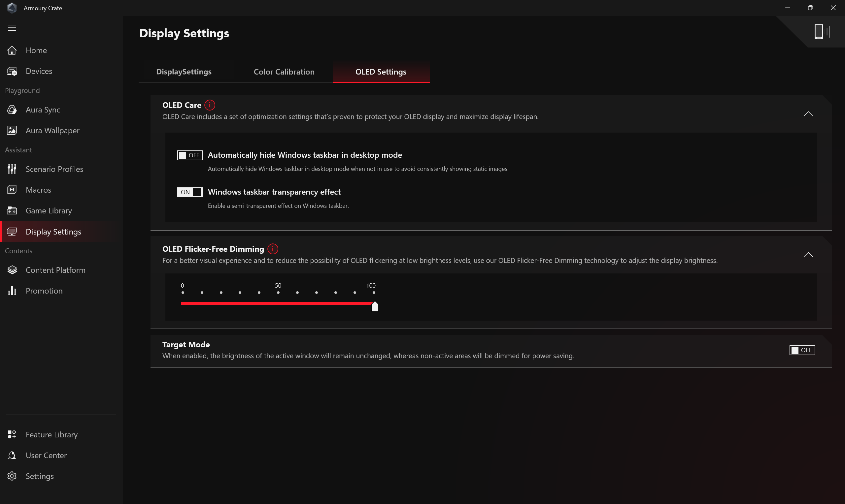845x504 pixels.
Task: Click the OLED Care info icon
Action: [x=210, y=105]
